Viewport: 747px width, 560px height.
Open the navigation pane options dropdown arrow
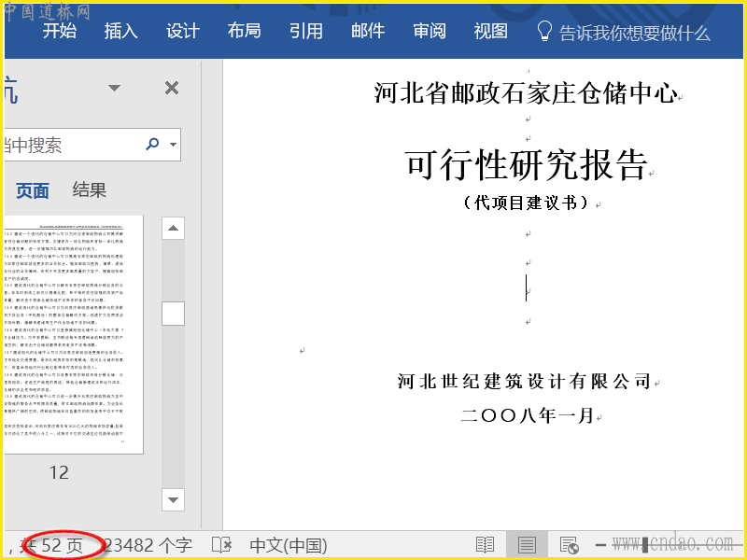click(114, 88)
